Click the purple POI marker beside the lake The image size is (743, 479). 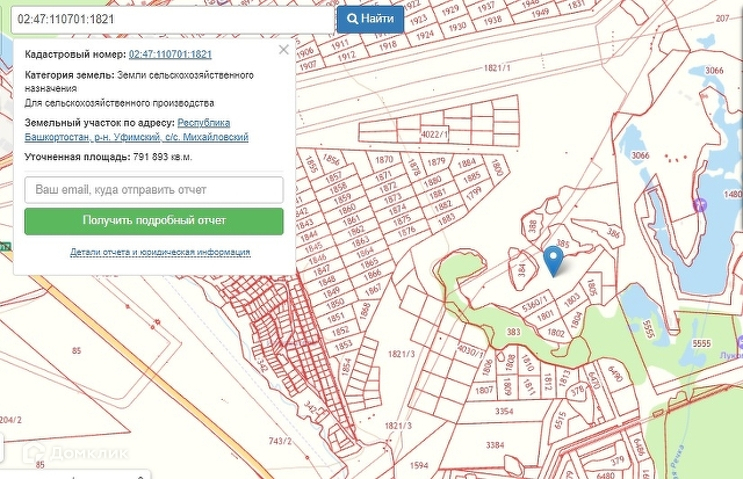coord(699,205)
